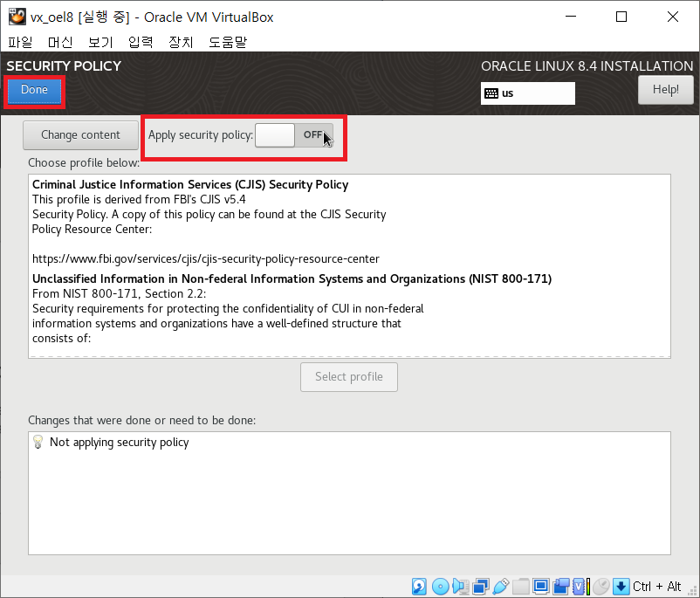Click the Help! button

click(x=666, y=90)
